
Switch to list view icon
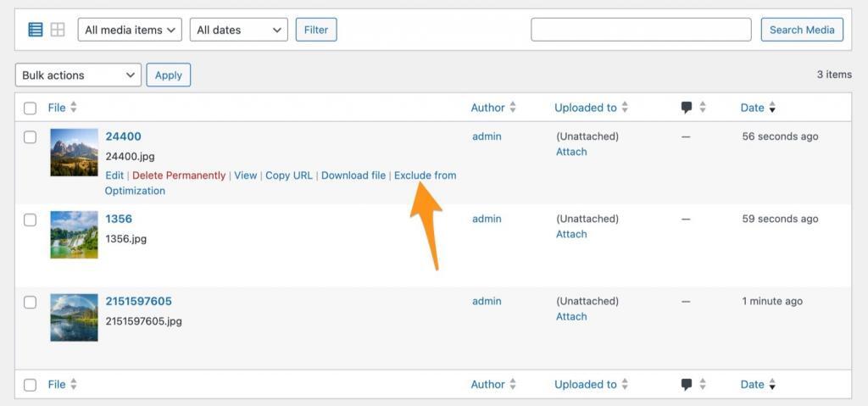(36, 30)
